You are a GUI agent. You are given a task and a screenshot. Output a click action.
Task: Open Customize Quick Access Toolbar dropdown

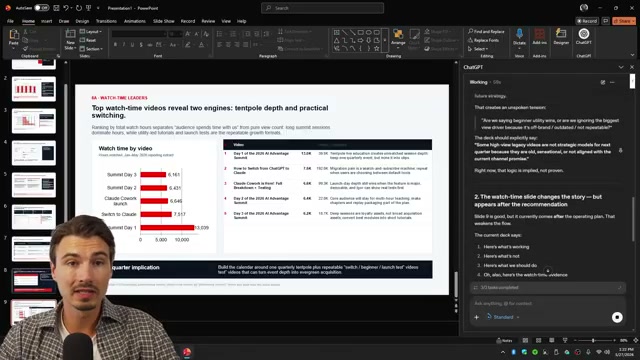pyautogui.click(x=98, y=8)
